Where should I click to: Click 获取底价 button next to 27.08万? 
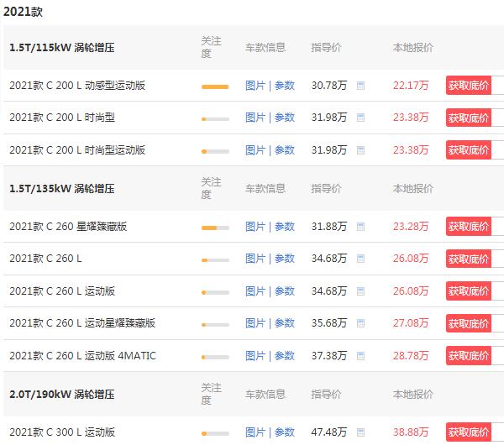pos(469,323)
